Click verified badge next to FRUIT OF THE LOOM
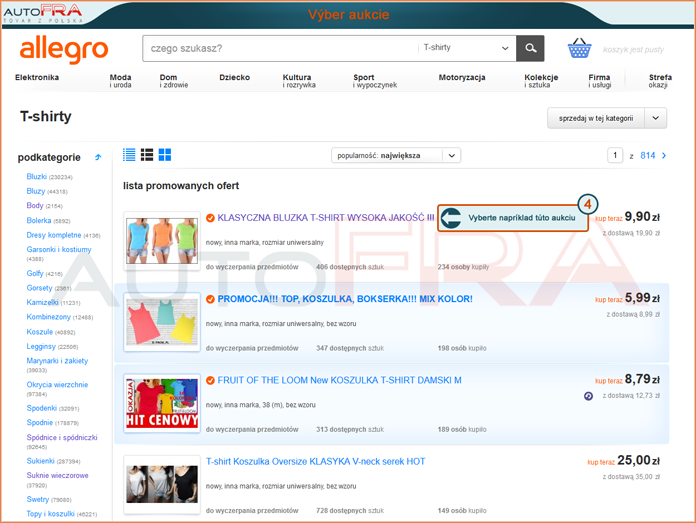 [210, 380]
